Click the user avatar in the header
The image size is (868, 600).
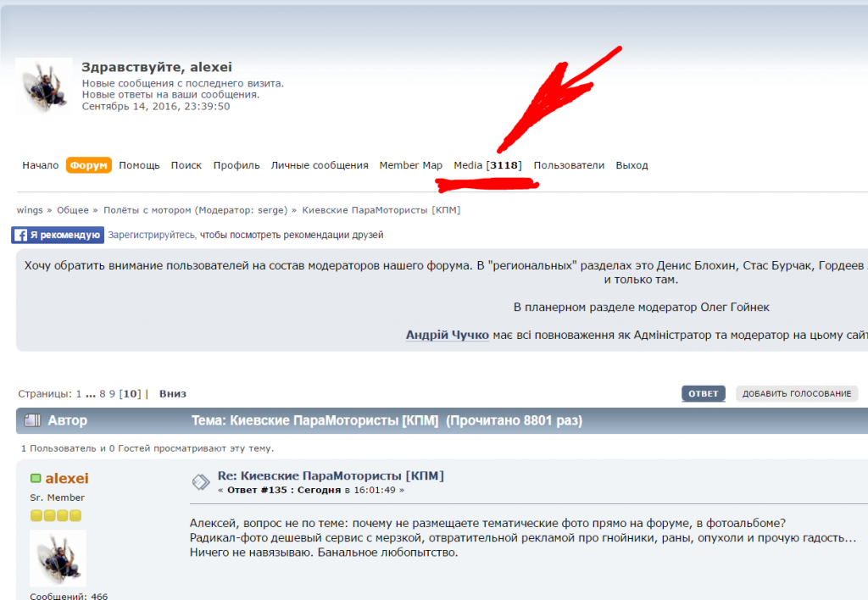tap(44, 86)
